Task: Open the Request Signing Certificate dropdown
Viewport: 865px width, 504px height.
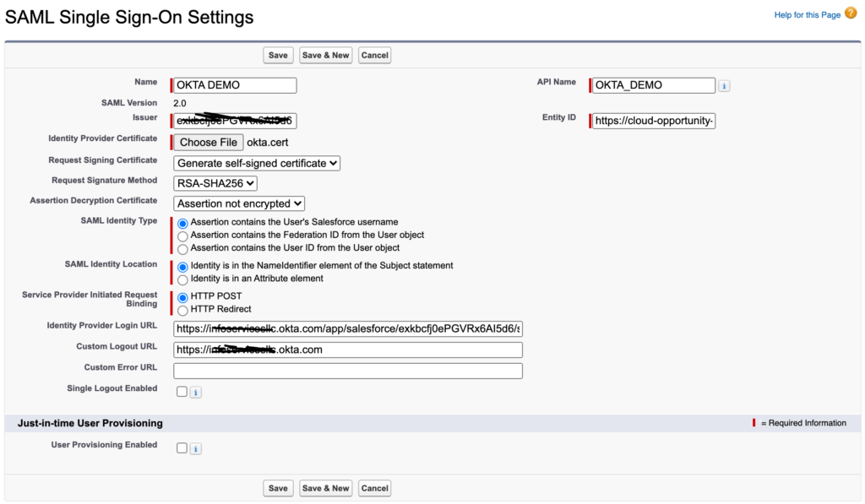Action: pyautogui.click(x=257, y=162)
